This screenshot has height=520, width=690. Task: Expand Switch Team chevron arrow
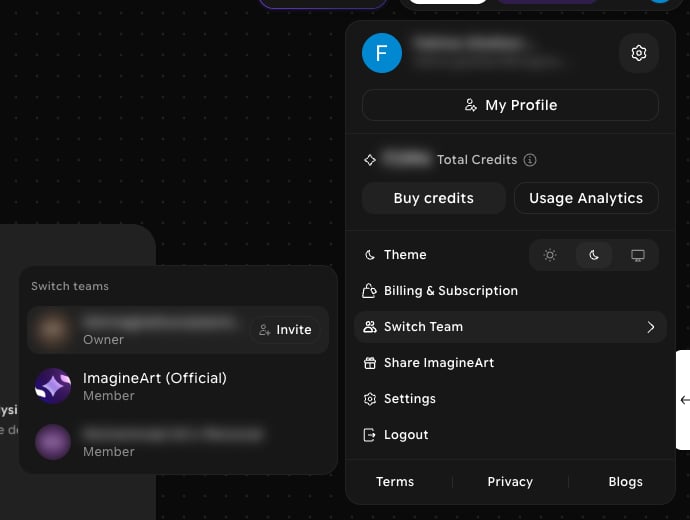coord(650,327)
